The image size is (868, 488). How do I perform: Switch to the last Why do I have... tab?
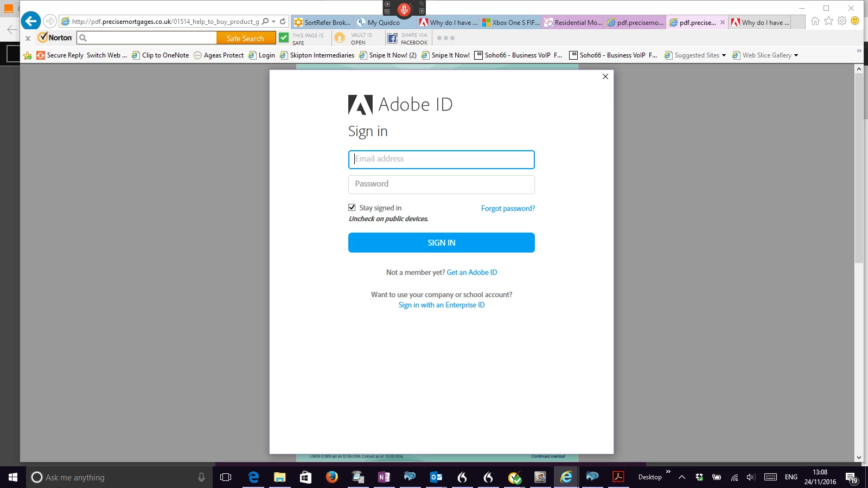759,22
